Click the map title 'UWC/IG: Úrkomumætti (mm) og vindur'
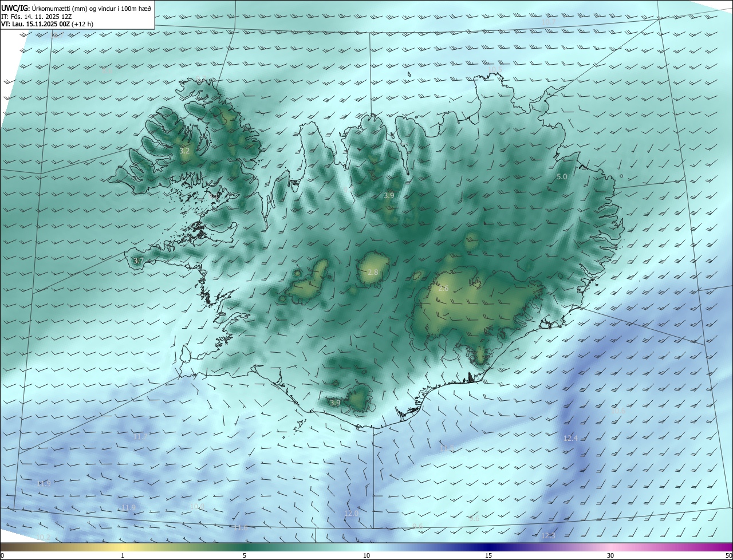733x560 pixels. pos(76,8)
